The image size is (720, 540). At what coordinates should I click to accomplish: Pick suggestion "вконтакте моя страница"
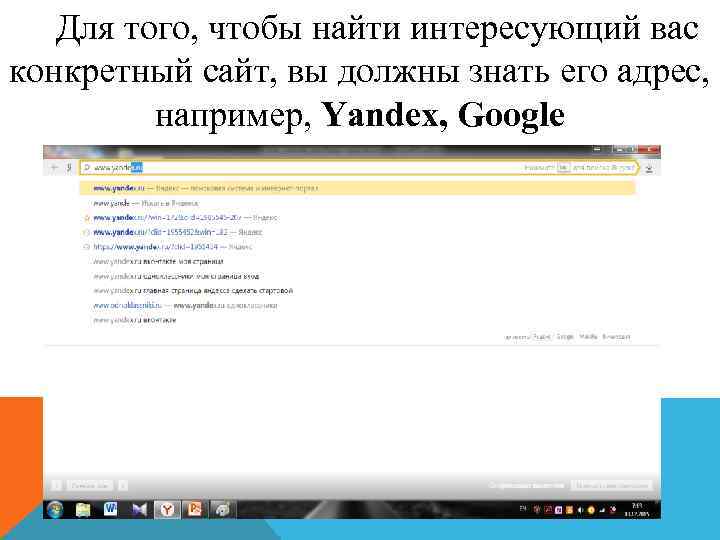pyautogui.click(x=158, y=262)
